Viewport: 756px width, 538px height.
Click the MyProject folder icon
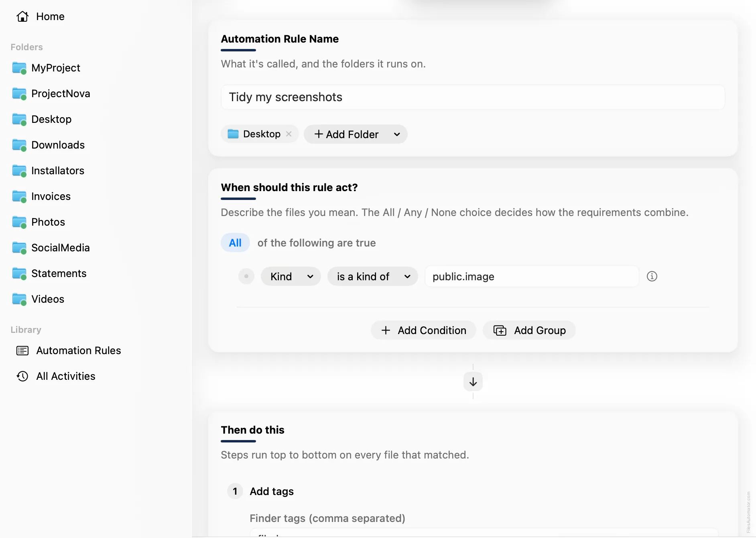tap(19, 68)
